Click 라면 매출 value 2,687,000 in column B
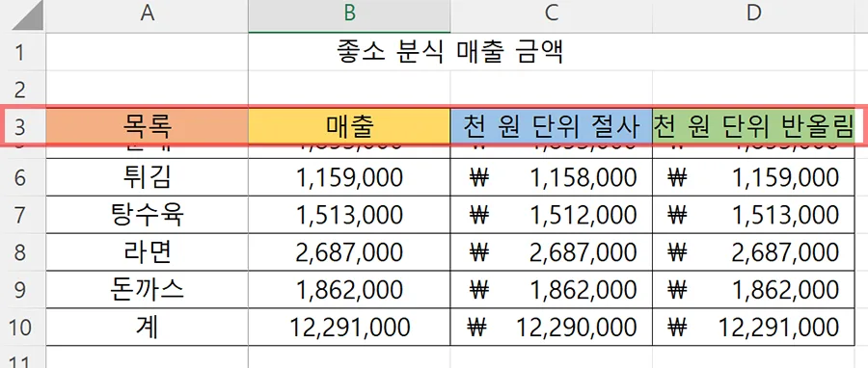The width and height of the screenshot is (868, 368). [349, 252]
